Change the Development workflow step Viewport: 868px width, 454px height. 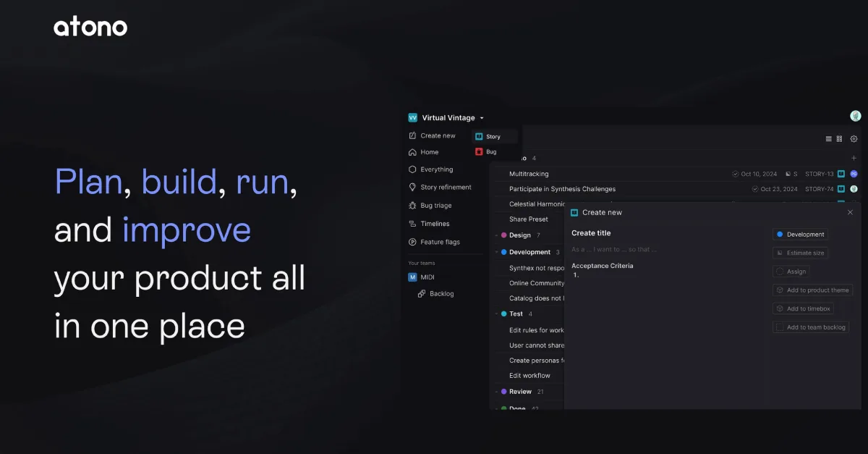(x=800, y=235)
